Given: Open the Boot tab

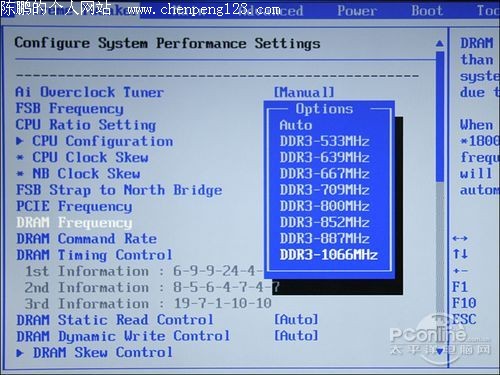Looking at the screenshot, I should point(427,11).
